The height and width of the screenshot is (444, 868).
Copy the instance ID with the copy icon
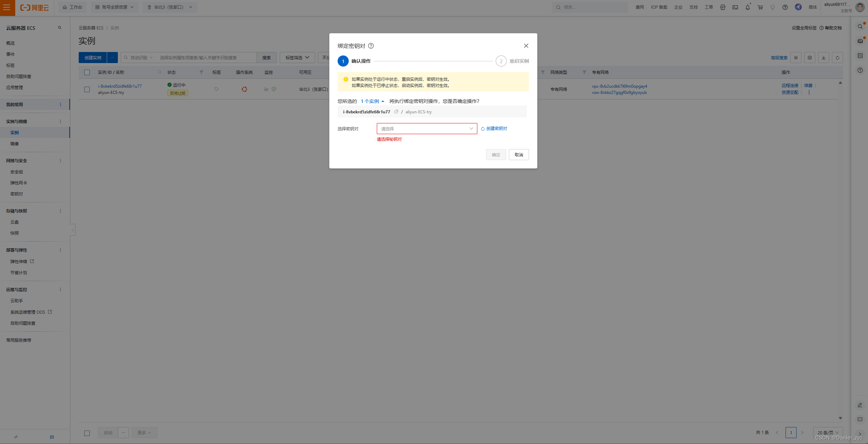[x=396, y=112]
